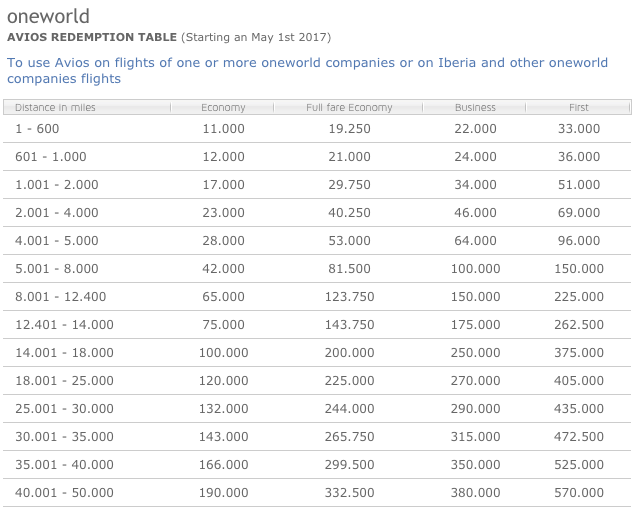642x513 pixels.
Task: Select the '25.001 - 30.000' distance cell
Action: (65, 409)
